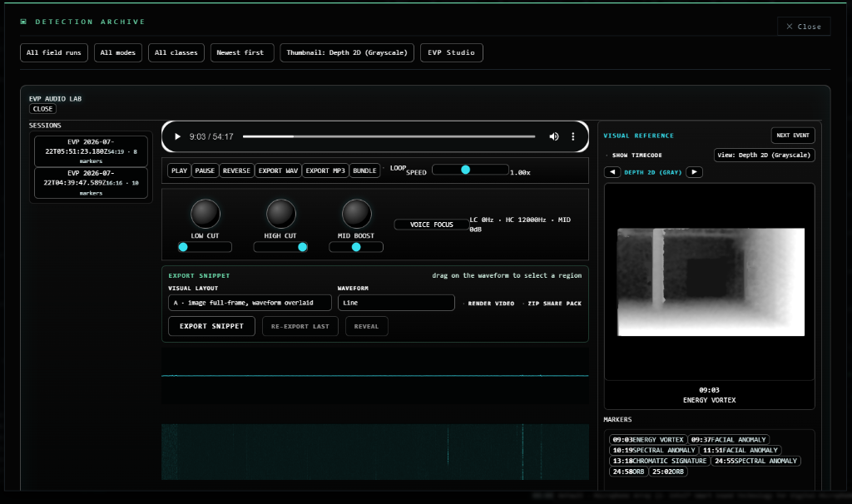
Task: Change the Newest first sort order
Action: click(242, 52)
